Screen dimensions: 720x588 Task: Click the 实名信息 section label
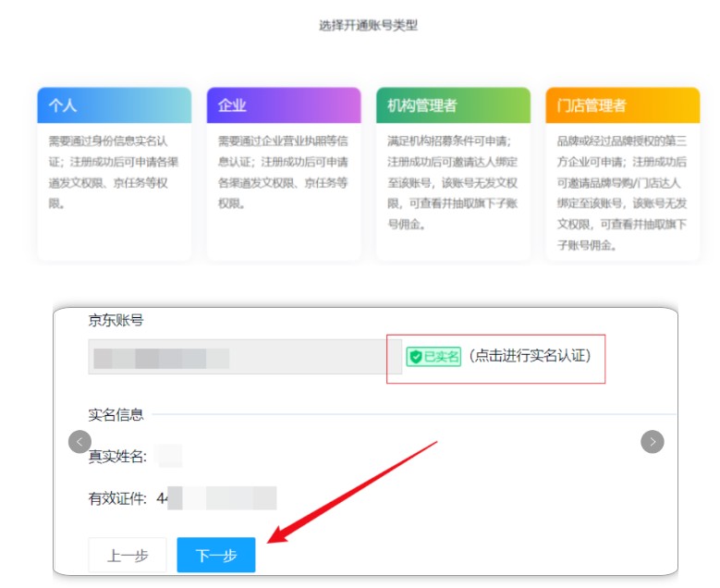[x=116, y=414]
